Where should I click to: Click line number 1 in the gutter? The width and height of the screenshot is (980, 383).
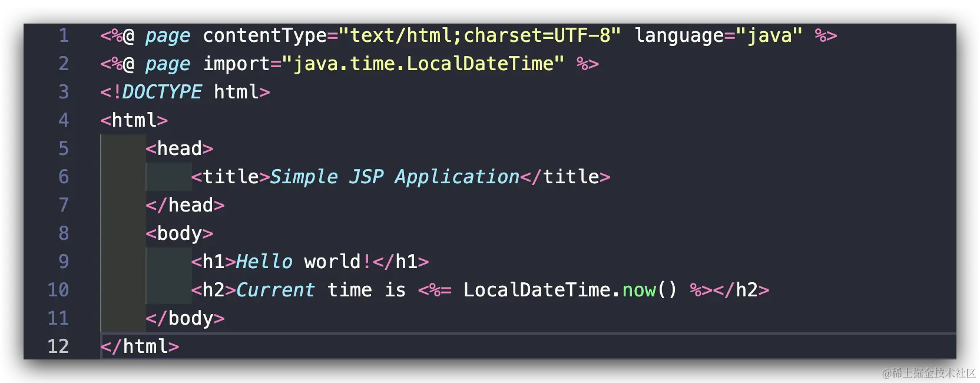tap(64, 35)
